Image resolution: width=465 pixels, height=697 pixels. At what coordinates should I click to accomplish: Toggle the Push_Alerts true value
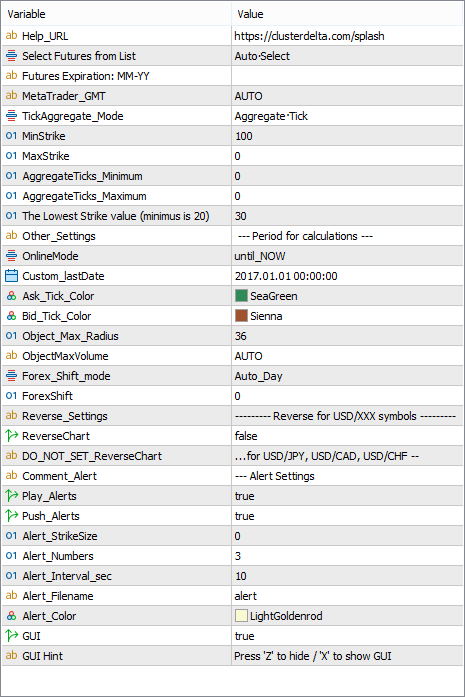pos(347,516)
